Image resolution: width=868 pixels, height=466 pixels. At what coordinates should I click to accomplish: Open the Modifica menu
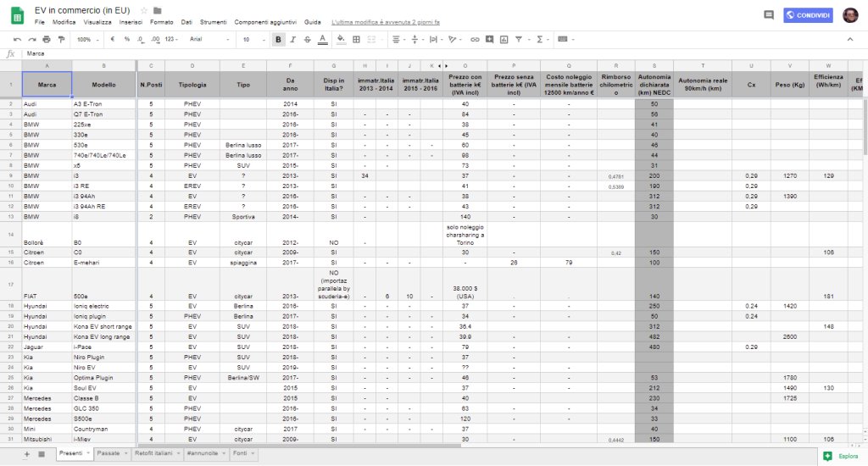64,22
